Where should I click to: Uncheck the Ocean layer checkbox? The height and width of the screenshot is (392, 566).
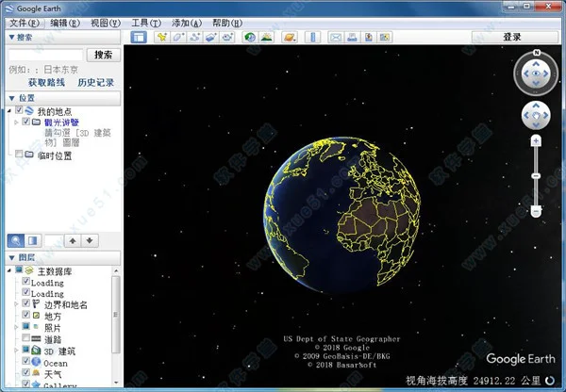coord(25,361)
